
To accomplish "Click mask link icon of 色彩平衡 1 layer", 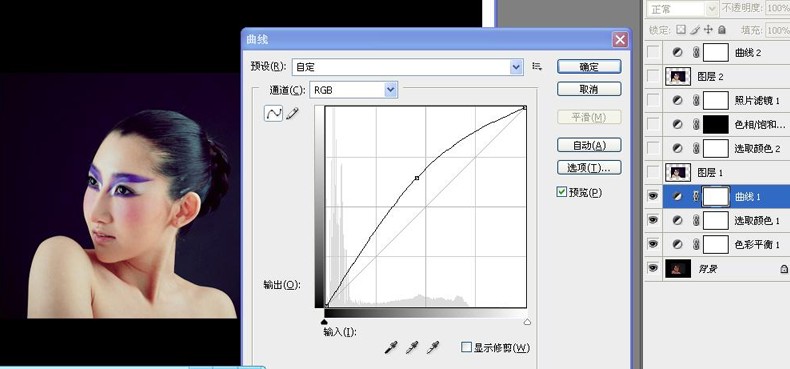I will (696, 244).
